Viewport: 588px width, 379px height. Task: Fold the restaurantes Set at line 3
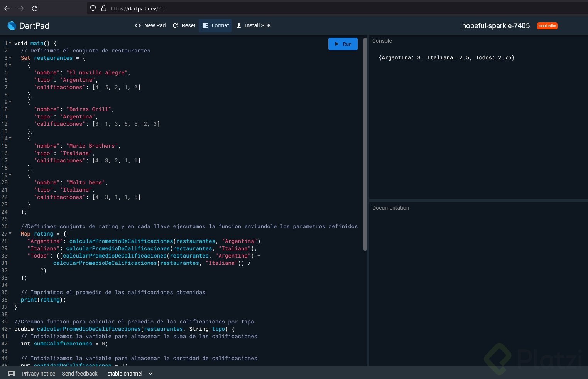10,58
